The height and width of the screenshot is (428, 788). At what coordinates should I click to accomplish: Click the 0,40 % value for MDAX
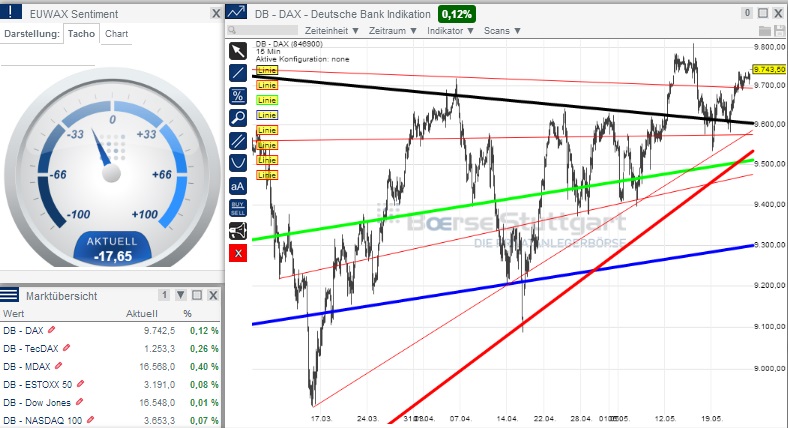coord(204,367)
